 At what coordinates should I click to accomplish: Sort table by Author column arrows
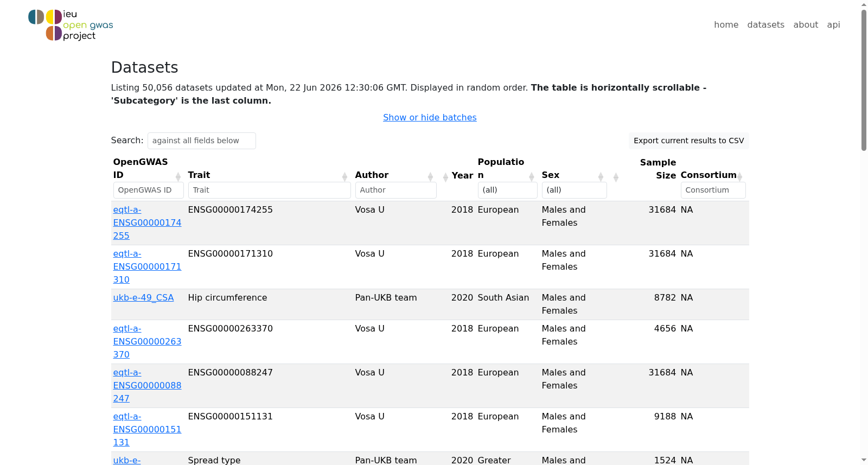point(430,176)
